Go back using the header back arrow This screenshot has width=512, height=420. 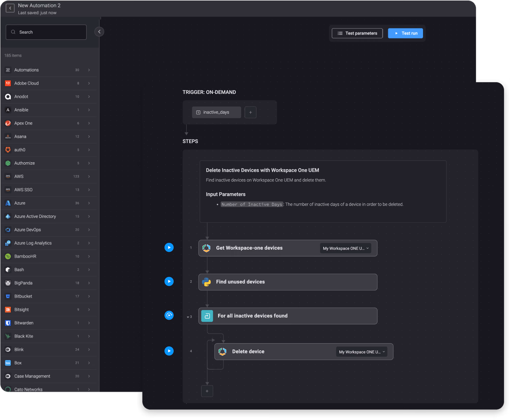pos(10,8)
